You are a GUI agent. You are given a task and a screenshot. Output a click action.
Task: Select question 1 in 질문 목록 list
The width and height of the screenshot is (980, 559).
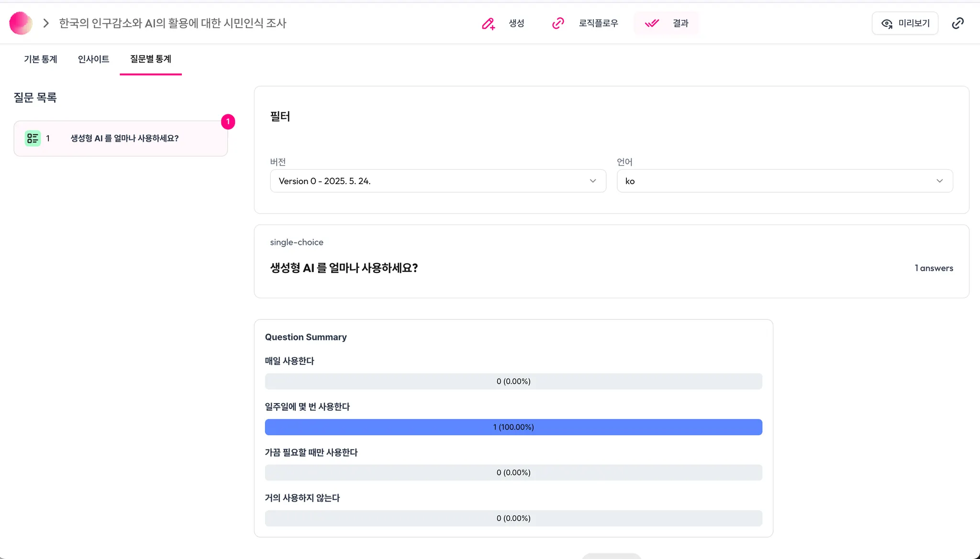pos(124,138)
